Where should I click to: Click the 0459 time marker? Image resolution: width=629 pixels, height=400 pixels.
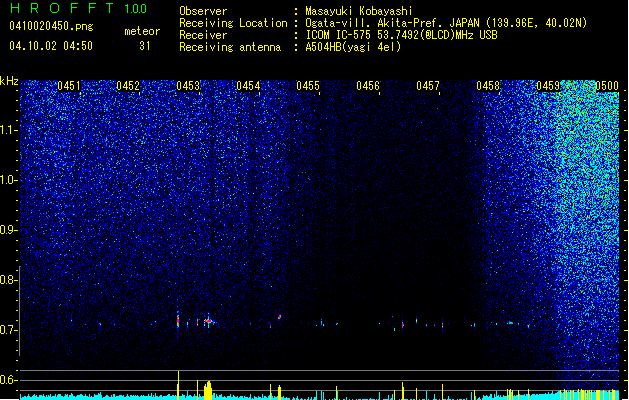[548, 86]
